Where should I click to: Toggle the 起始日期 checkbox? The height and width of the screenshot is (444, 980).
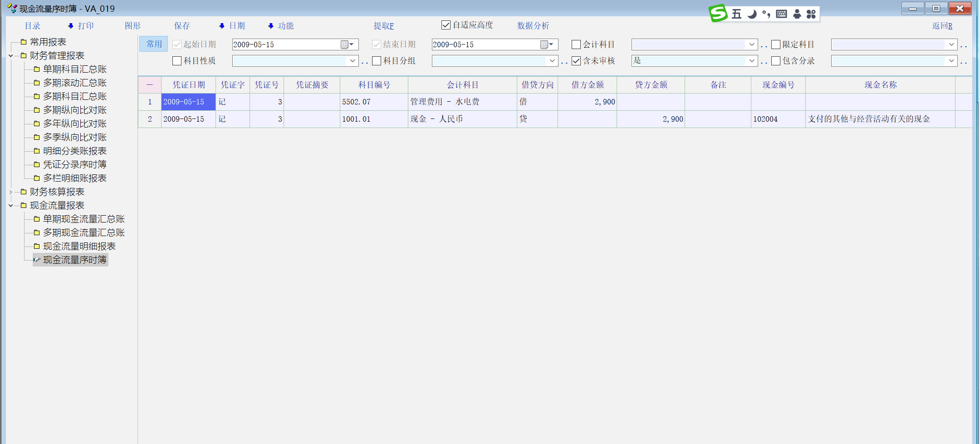tap(177, 44)
